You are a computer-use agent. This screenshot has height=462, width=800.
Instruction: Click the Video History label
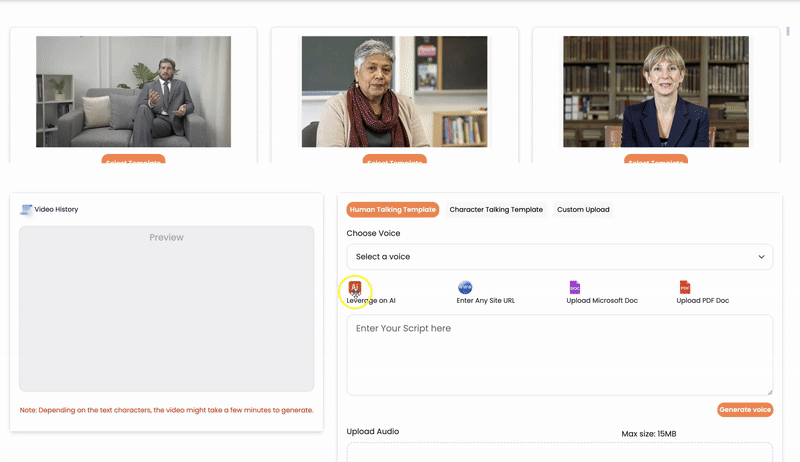click(x=56, y=210)
